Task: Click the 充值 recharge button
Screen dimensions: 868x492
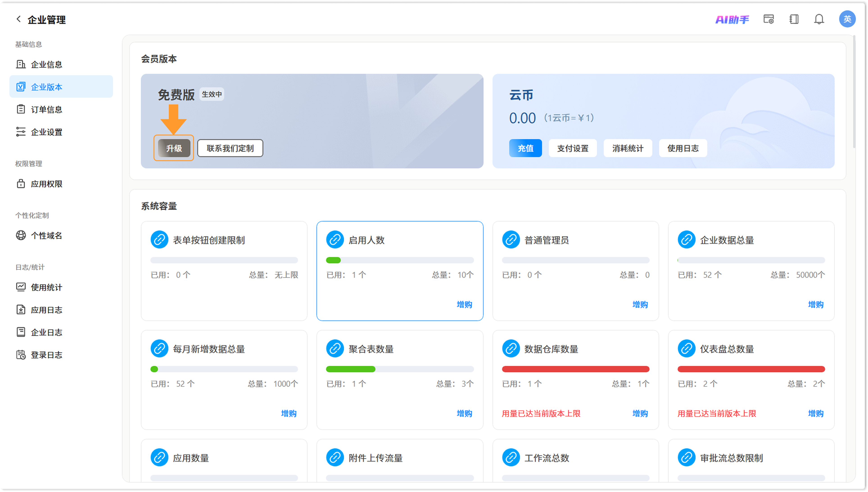Action: pyautogui.click(x=525, y=148)
